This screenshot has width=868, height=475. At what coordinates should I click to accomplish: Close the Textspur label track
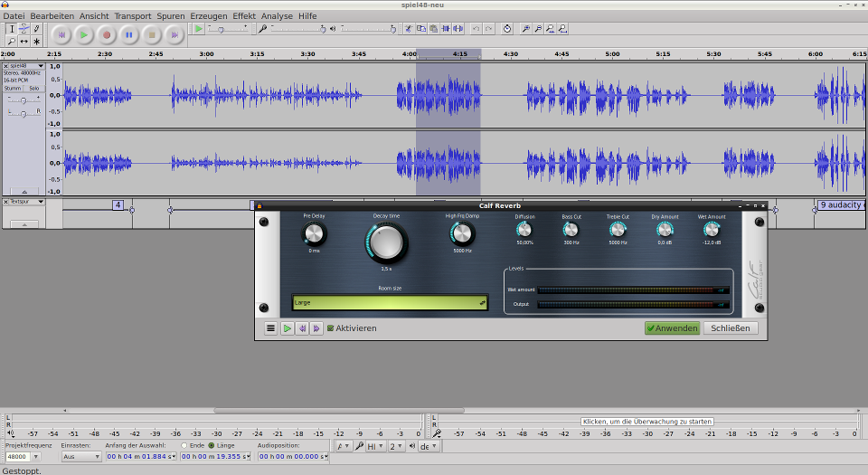6,202
